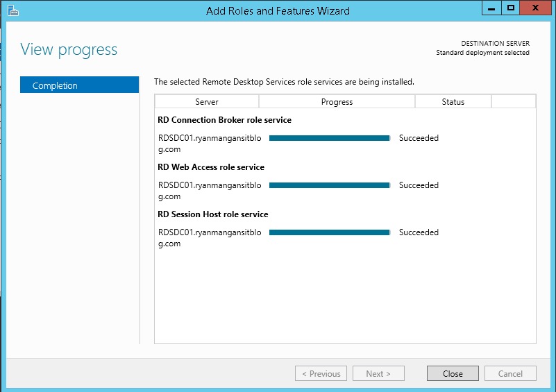556x392 pixels.
Task: Click the Close button
Action: (x=453, y=373)
